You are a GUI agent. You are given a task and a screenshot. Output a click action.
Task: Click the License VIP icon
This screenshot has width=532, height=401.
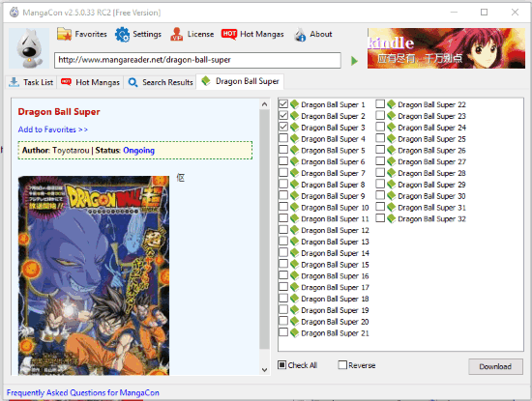(176, 34)
